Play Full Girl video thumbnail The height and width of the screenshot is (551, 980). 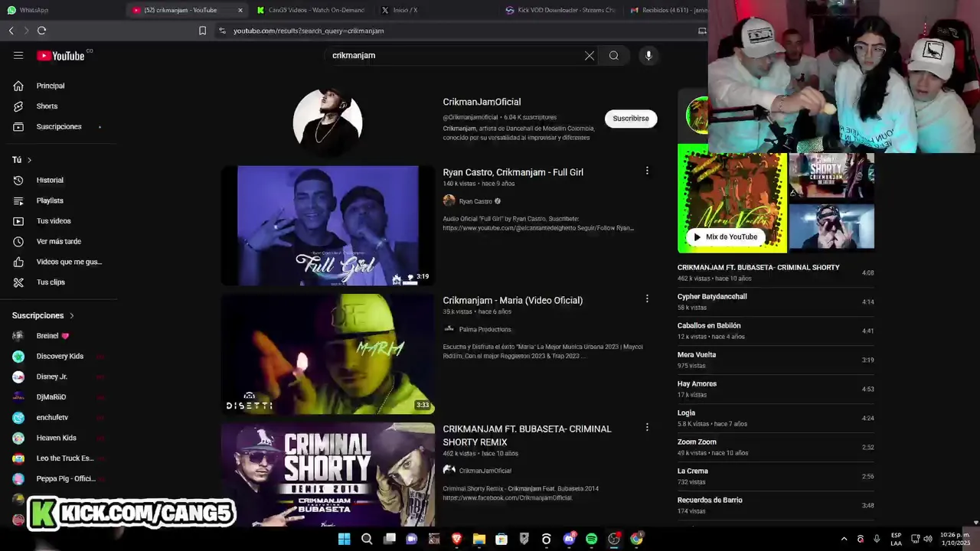coord(328,226)
